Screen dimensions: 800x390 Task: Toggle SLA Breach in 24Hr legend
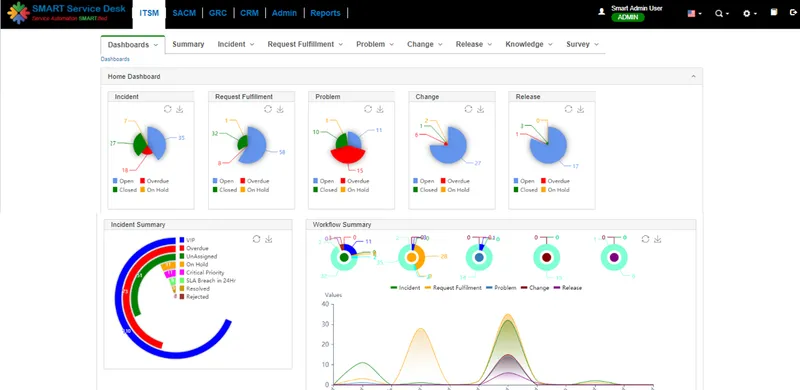click(x=208, y=281)
